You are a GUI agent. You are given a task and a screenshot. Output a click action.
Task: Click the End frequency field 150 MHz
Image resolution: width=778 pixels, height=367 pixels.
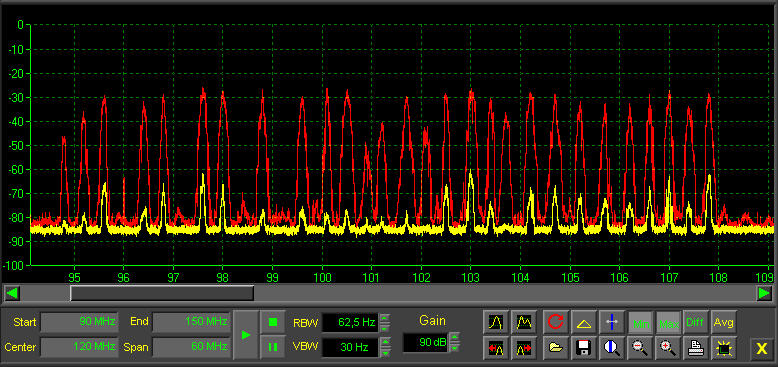click(x=191, y=322)
